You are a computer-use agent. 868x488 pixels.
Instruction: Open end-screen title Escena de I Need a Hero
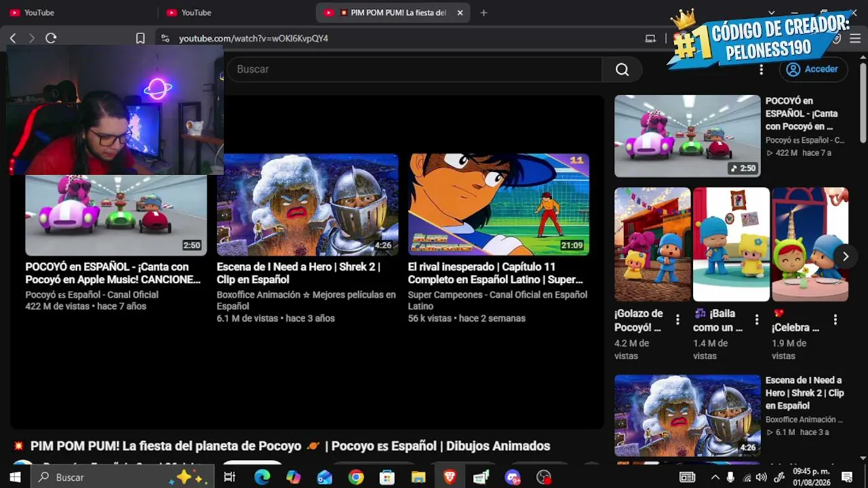298,273
